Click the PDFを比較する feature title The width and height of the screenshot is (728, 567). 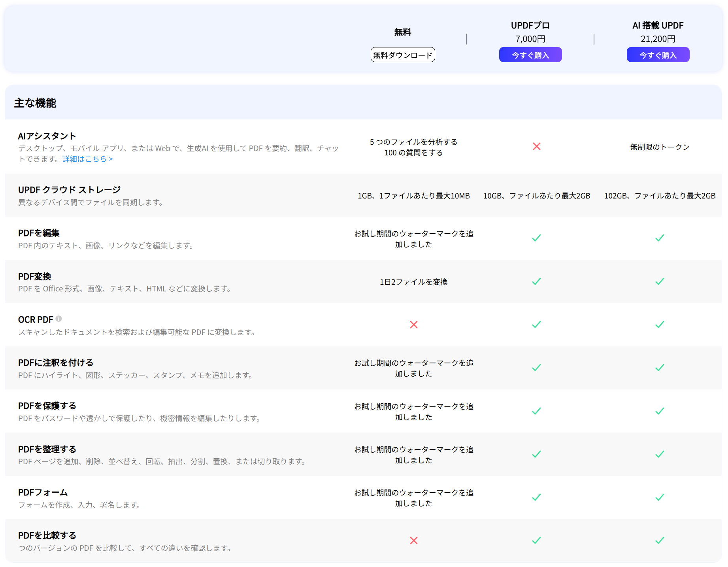[x=47, y=535]
